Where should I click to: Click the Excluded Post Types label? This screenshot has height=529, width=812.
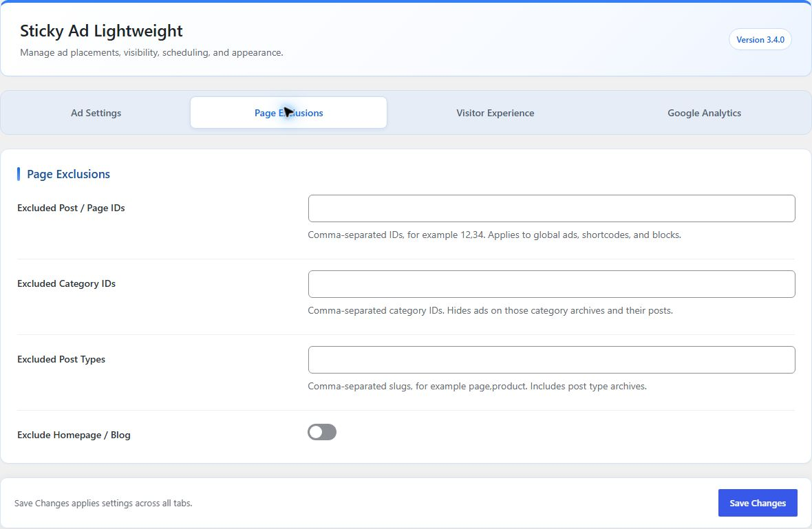coord(61,359)
